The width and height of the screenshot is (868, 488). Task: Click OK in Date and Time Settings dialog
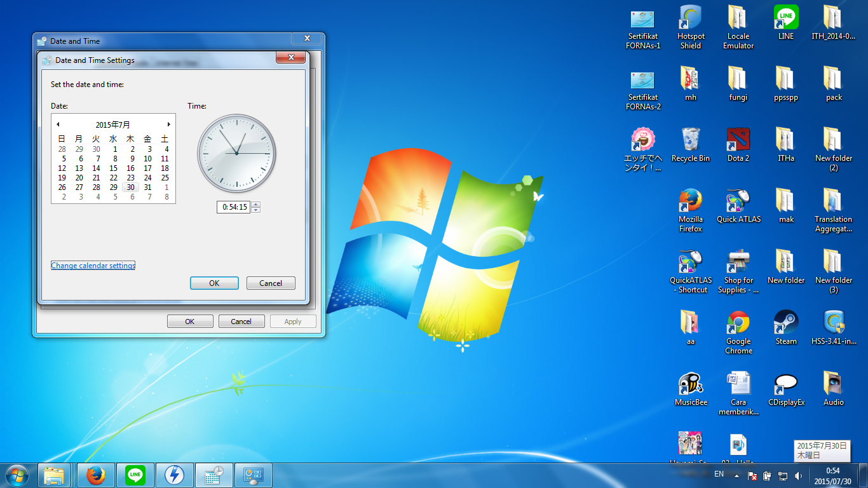pyautogui.click(x=214, y=283)
